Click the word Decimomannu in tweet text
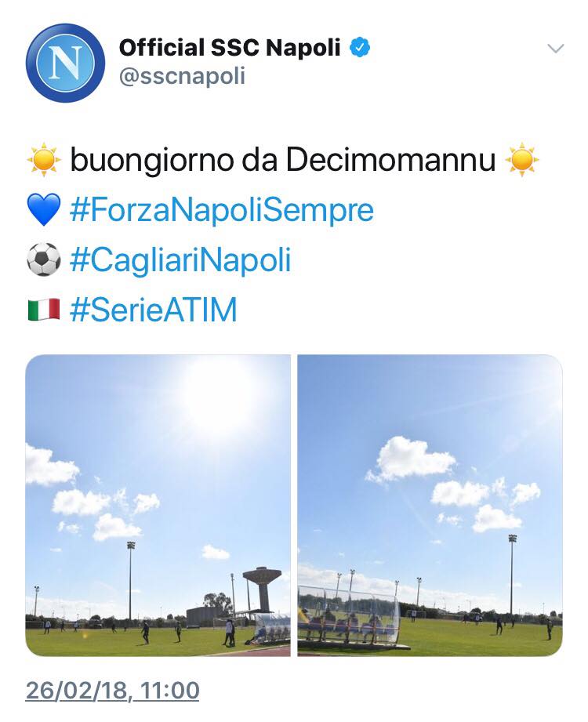This screenshot has width=588, height=722. (390, 160)
